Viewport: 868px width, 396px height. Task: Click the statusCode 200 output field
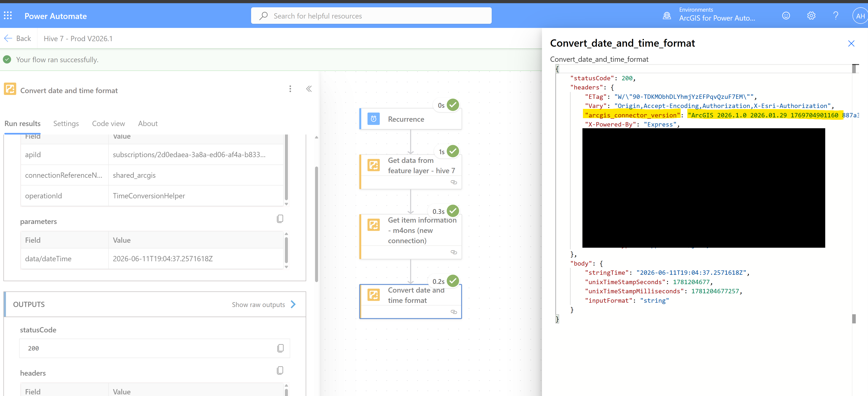click(155, 348)
